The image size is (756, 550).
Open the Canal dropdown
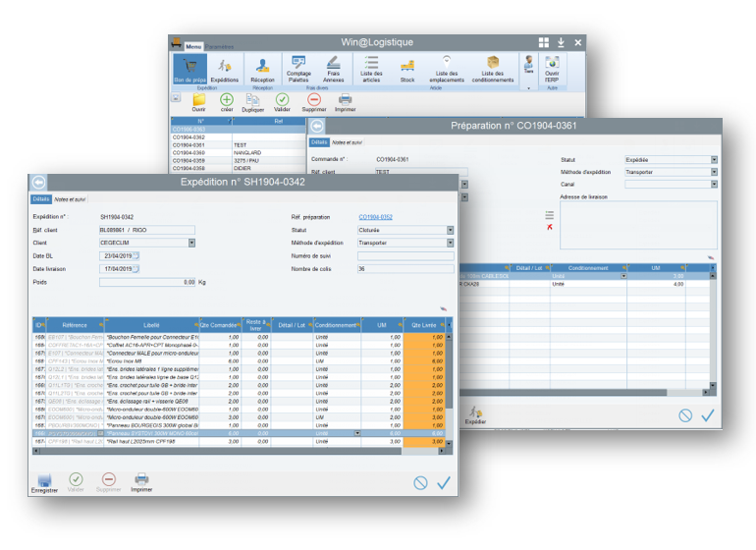pos(714,185)
